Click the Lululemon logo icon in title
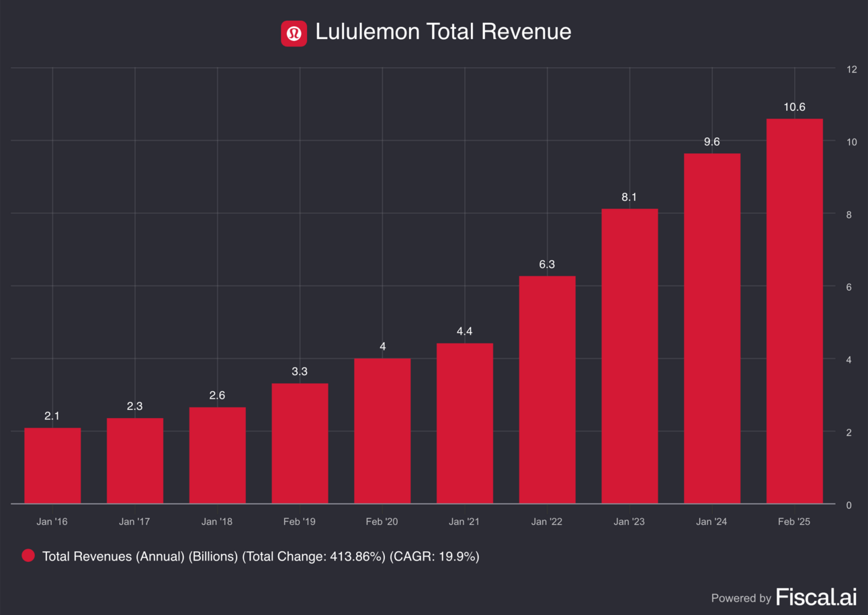868x615 pixels. (294, 33)
